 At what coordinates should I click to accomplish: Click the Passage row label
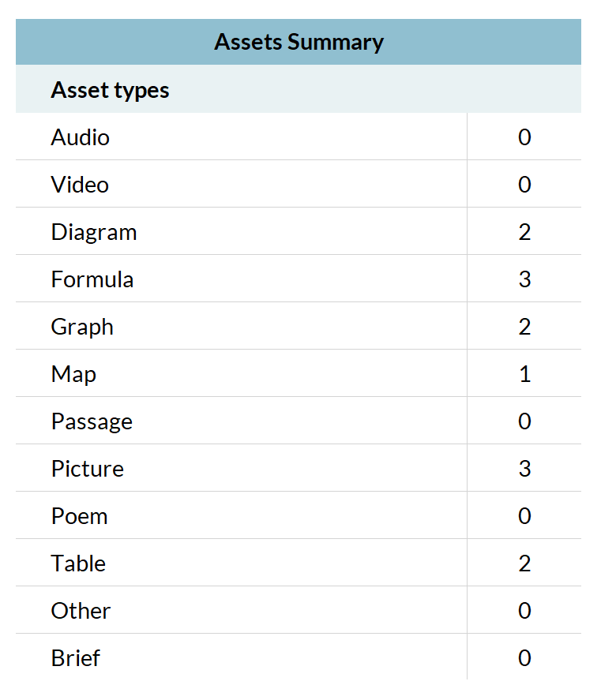92,421
